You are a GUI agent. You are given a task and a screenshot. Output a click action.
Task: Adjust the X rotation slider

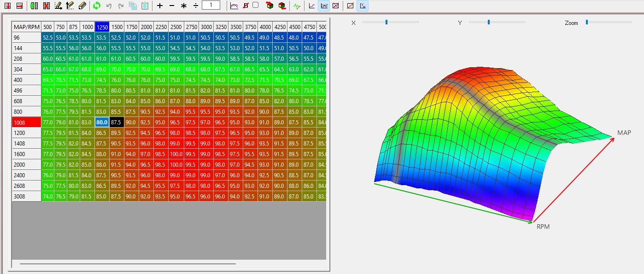coord(391,22)
